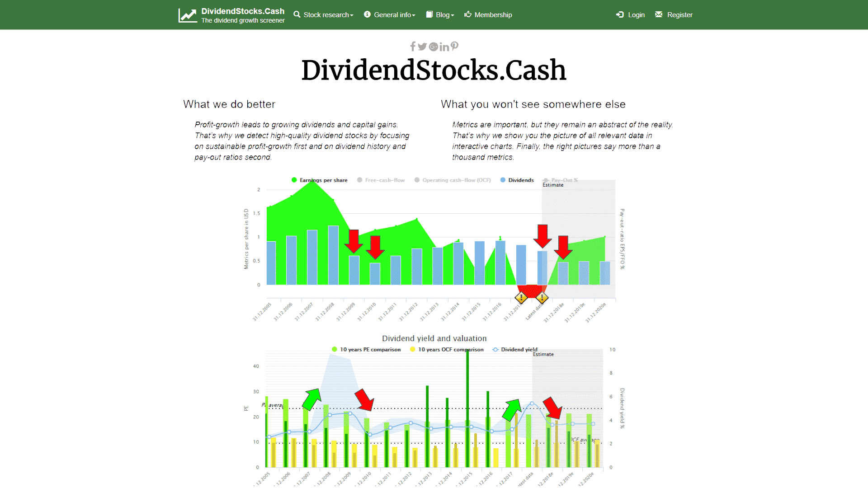Share the page on Twitter
Image resolution: width=868 pixels, height=488 pixels.
click(x=422, y=47)
